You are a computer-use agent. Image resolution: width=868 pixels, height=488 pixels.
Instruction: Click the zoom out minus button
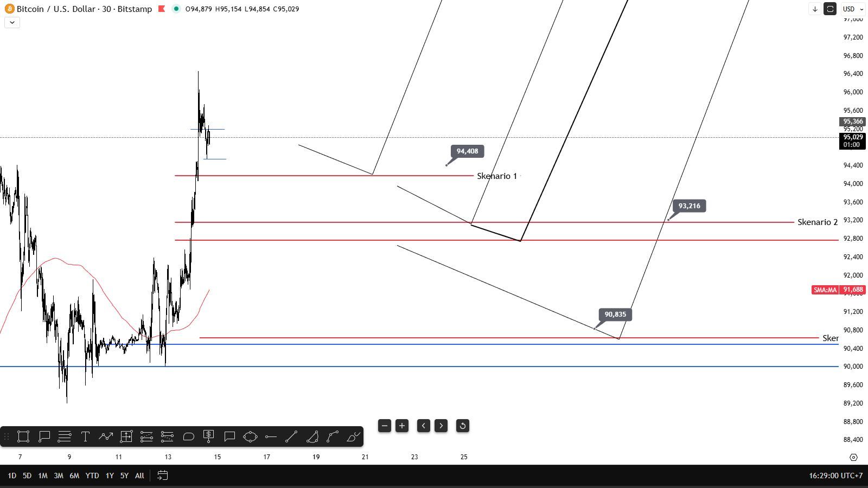tap(385, 426)
